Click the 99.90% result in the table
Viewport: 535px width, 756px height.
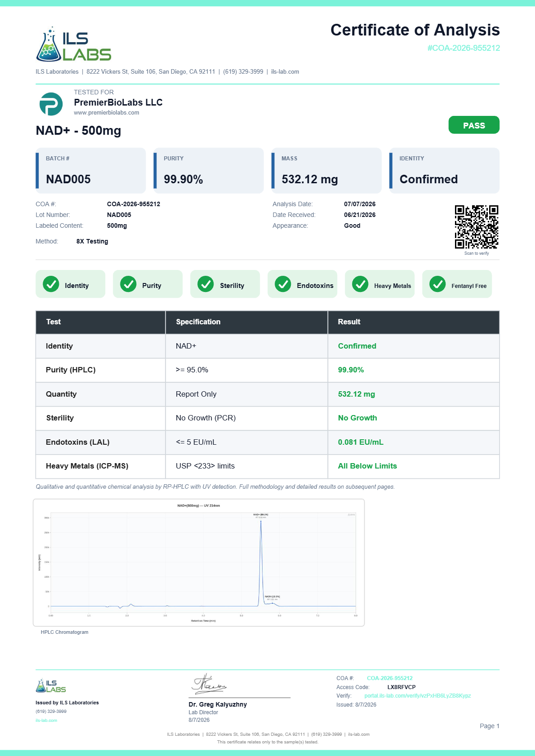tap(351, 370)
